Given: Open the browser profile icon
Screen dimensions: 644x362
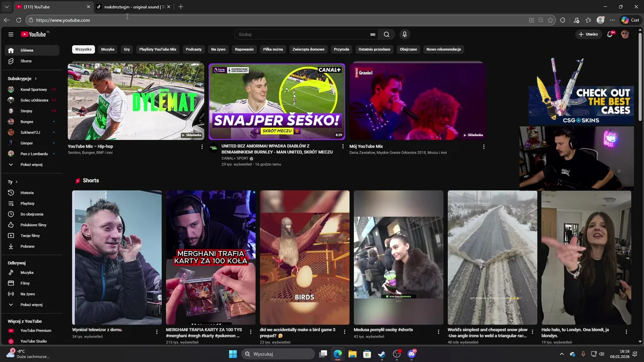Looking at the screenshot, I should point(600,20).
